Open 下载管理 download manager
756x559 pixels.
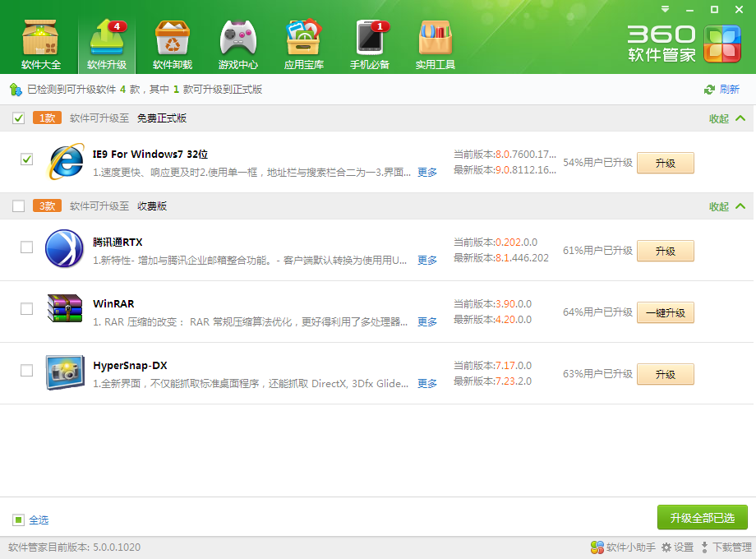(726, 547)
